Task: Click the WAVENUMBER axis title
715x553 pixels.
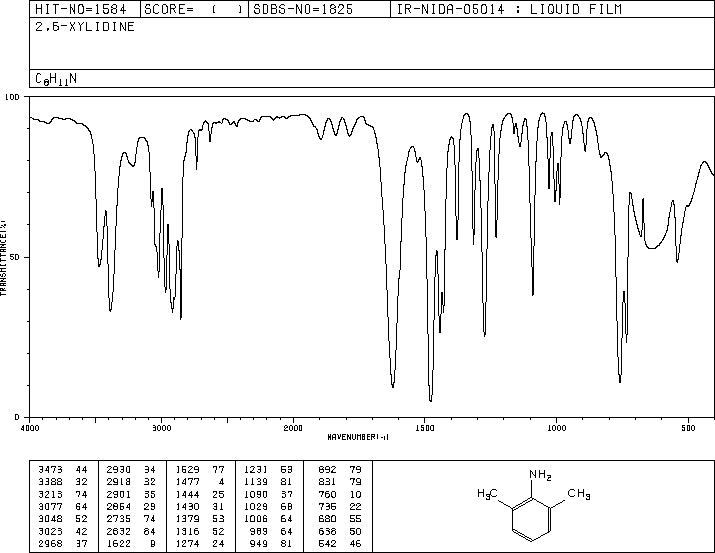Action: click(358, 437)
